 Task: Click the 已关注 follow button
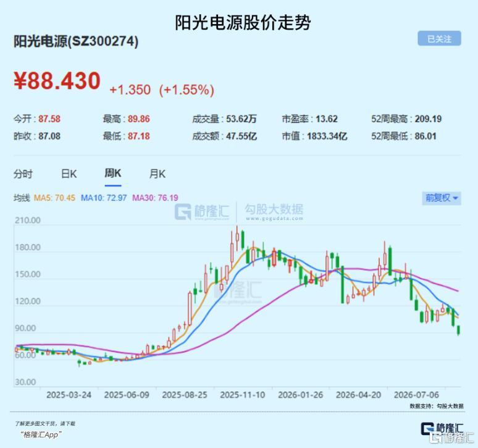pos(439,39)
